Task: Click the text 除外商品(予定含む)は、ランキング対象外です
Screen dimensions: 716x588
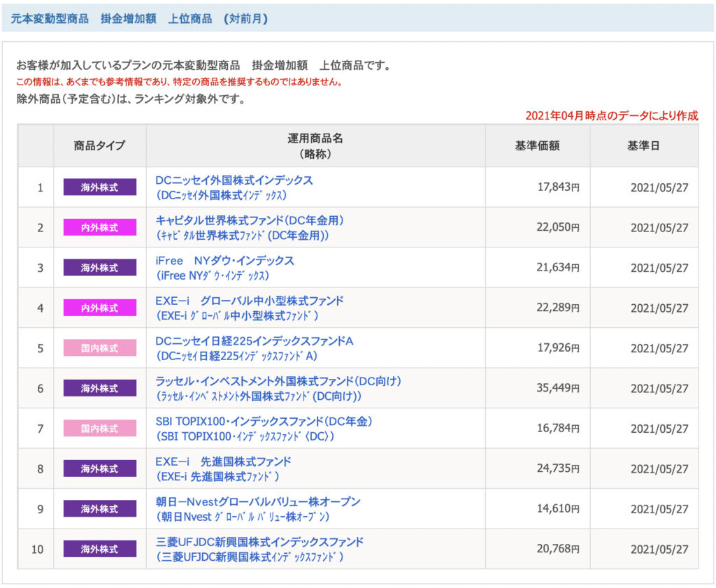Action: 131,99
